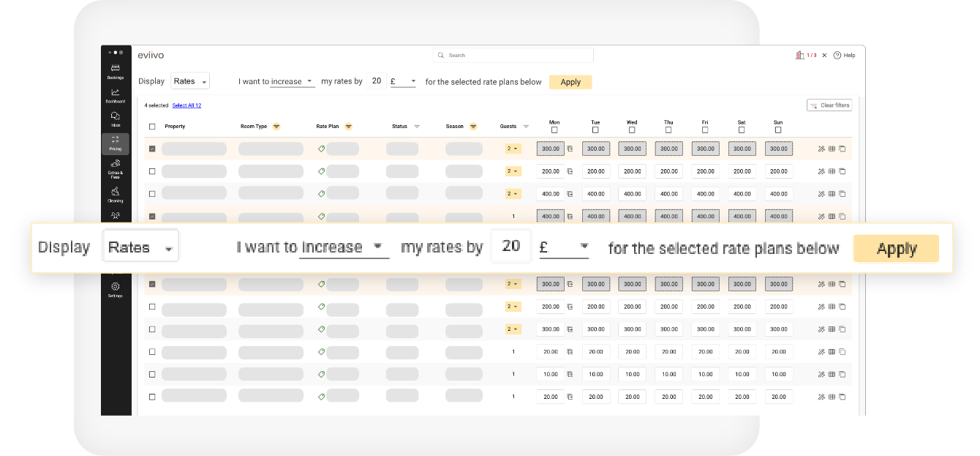Click the Help question mark icon
Image resolution: width=980 pixels, height=456 pixels.
[837, 56]
